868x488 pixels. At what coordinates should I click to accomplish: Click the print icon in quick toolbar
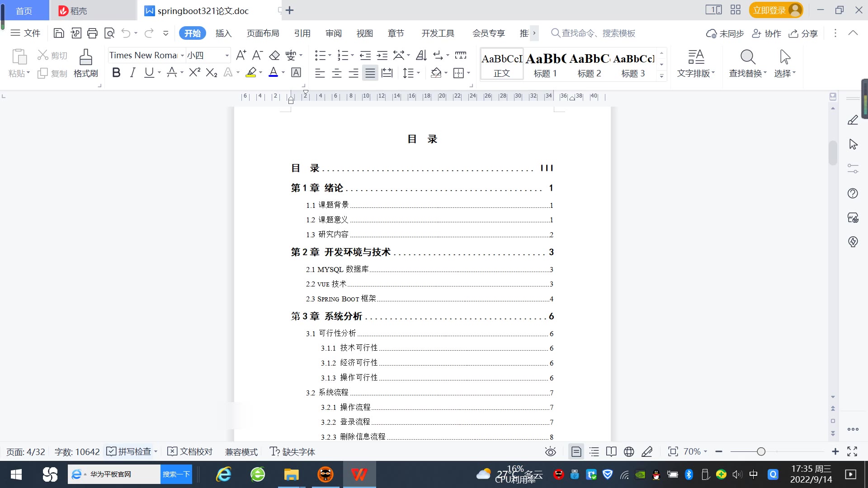pyautogui.click(x=92, y=33)
